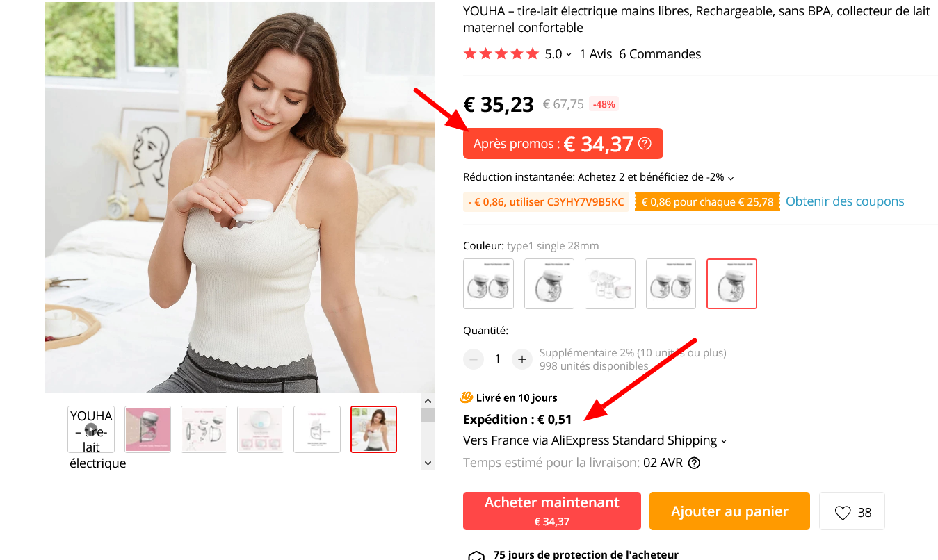Click the scroll-down arrow in thumbnail strip

tap(428, 463)
